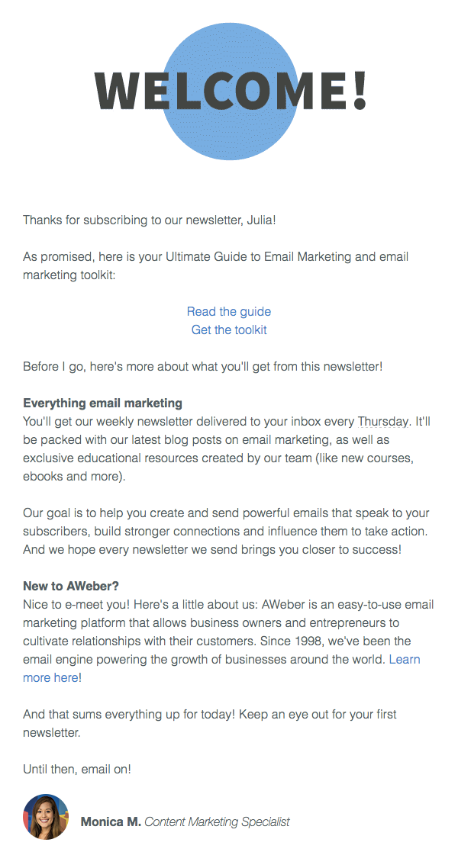The height and width of the screenshot is (868, 458).
Task: Click the And that sums everything up line
Action: tap(209, 723)
